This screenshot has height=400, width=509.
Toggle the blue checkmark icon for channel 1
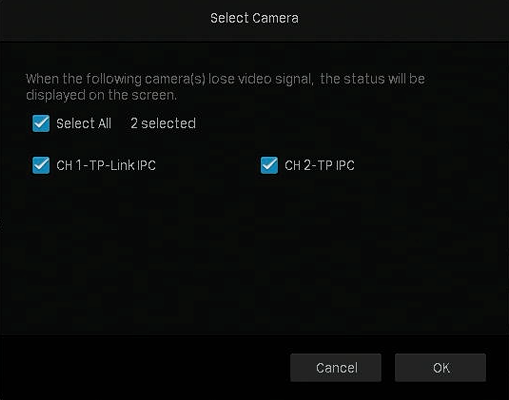pos(41,165)
